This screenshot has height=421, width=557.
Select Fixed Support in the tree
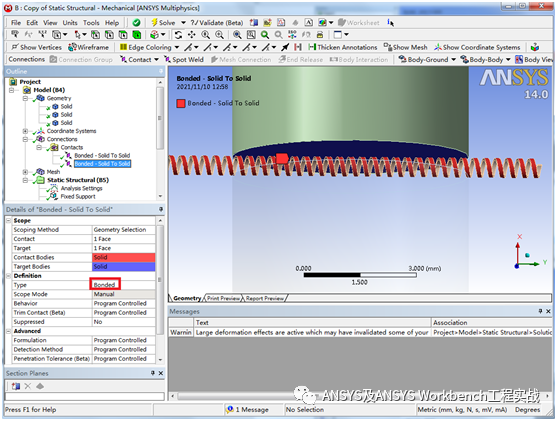pyautogui.click(x=78, y=196)
